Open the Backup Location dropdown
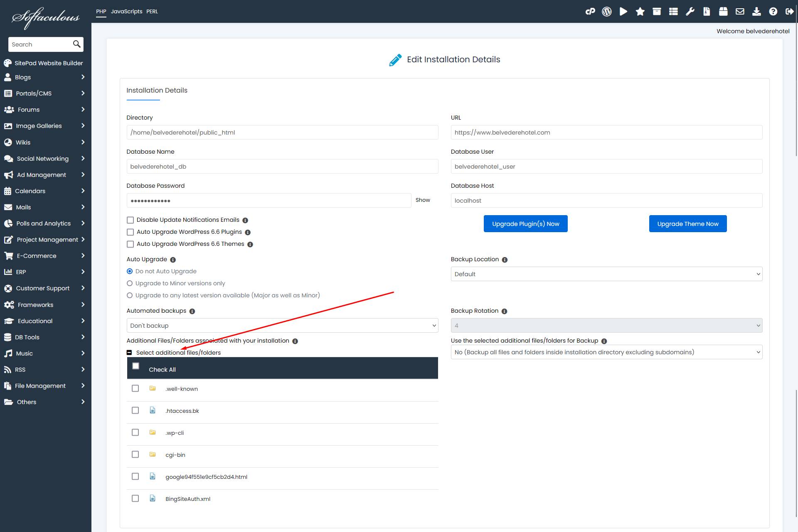 tap(606, 274)
